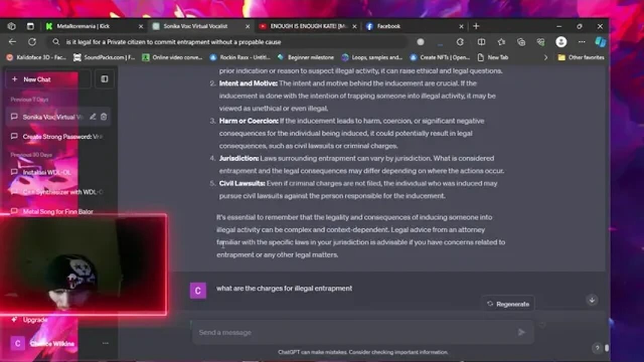Click the Upgrade plan option

30,320
